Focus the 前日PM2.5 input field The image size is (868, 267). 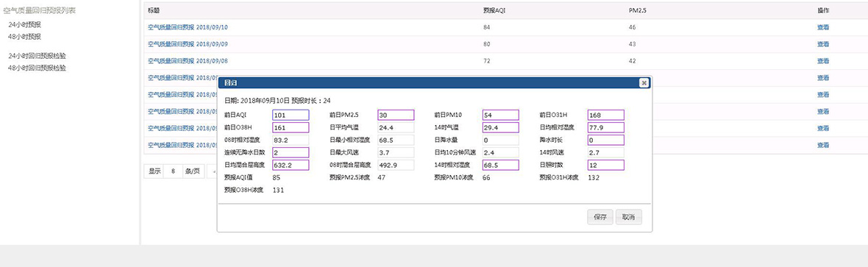[x=396, y=115]
